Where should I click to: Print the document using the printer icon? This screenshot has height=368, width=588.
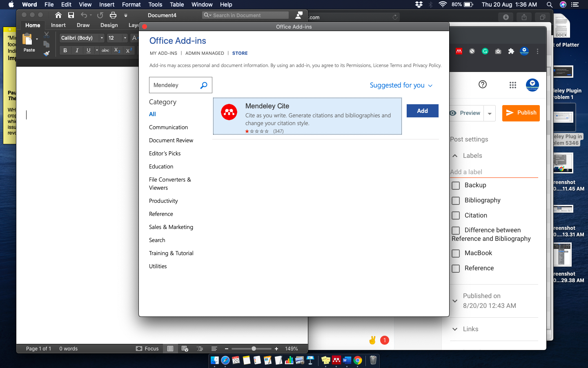pos(113,15)
